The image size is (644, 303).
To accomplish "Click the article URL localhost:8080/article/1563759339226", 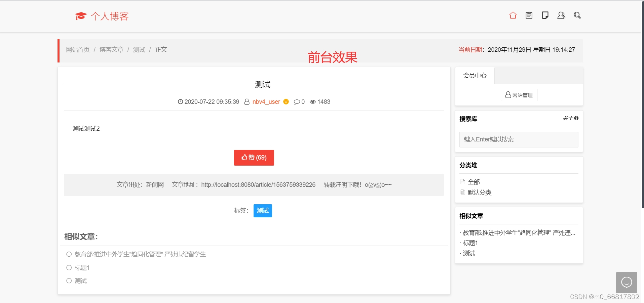I will (258, 185).
